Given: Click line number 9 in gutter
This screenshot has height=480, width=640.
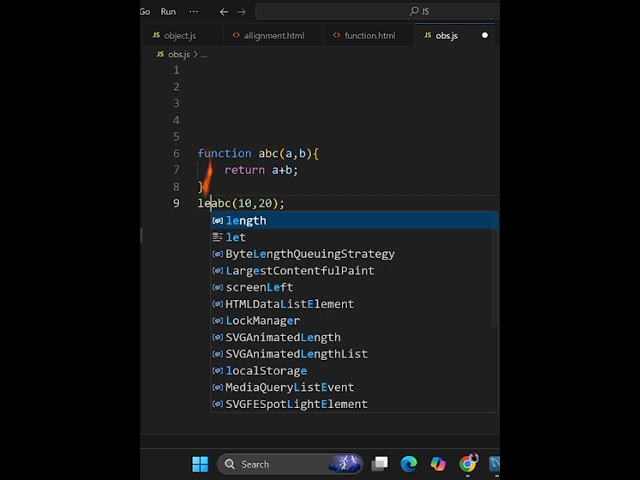Looking at the screenshot, I should [176, 203].
